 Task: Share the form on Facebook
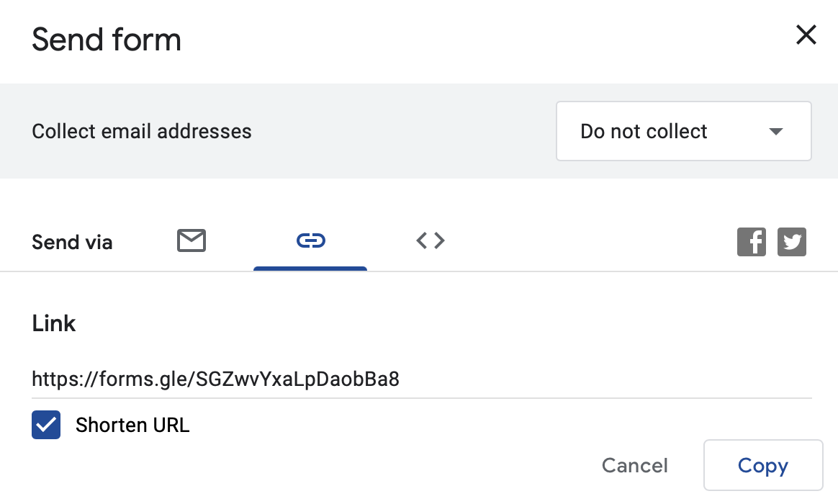tap(752, 242)
